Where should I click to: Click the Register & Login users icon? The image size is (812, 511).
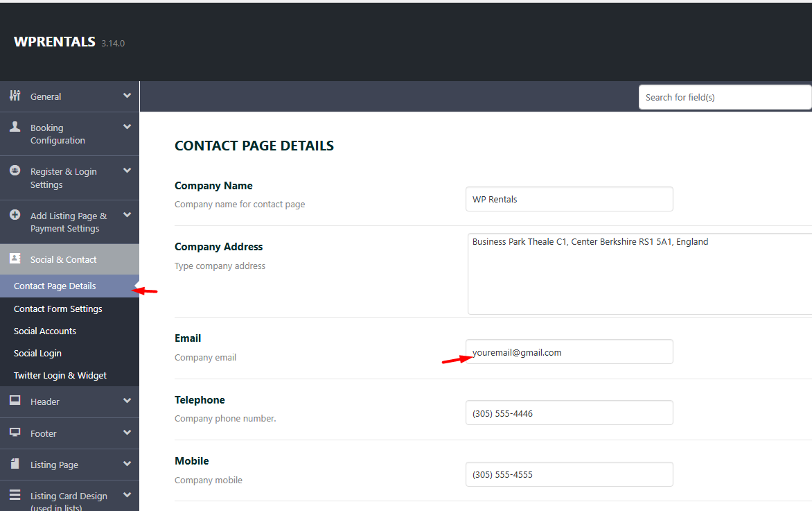click(x=15, y=171)
